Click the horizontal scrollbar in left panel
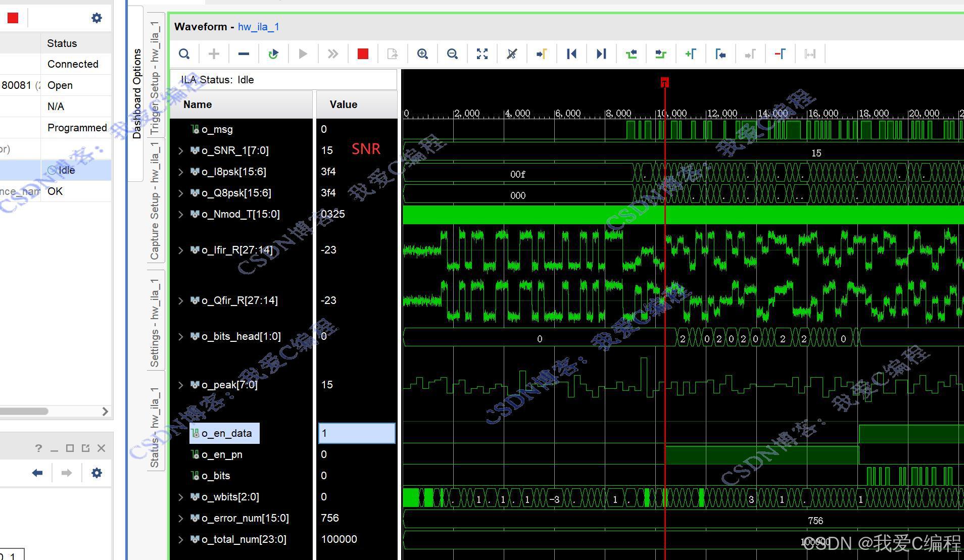The height and width of the screenshot is (560, 964). tap(24, 411)
